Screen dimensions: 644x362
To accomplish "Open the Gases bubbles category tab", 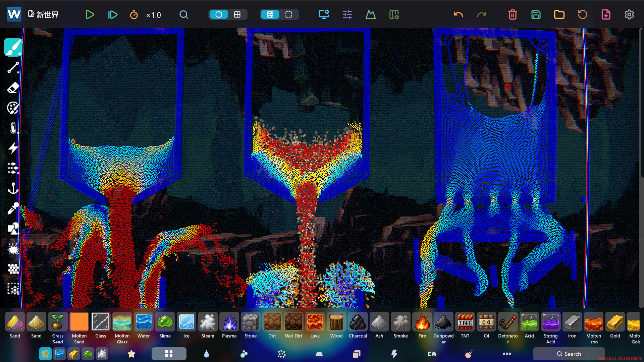I will point(244,354).
